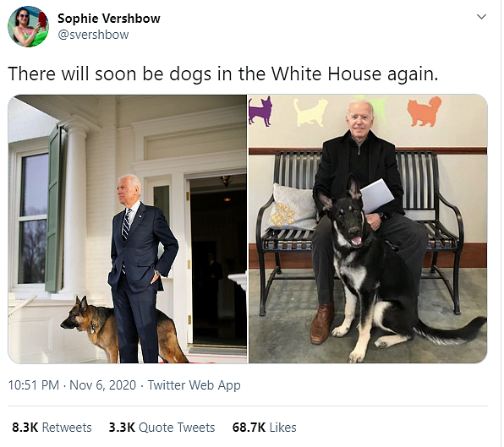This screenshot has height=447, width=504.
Task: Click the orange cat silhouette in photo
Action: coord(425,112)
